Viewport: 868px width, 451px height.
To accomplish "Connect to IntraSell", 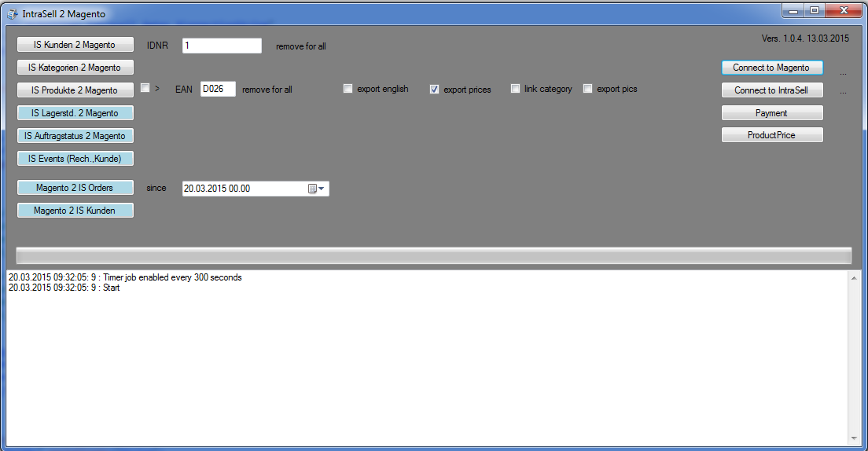I will point(772,90).
